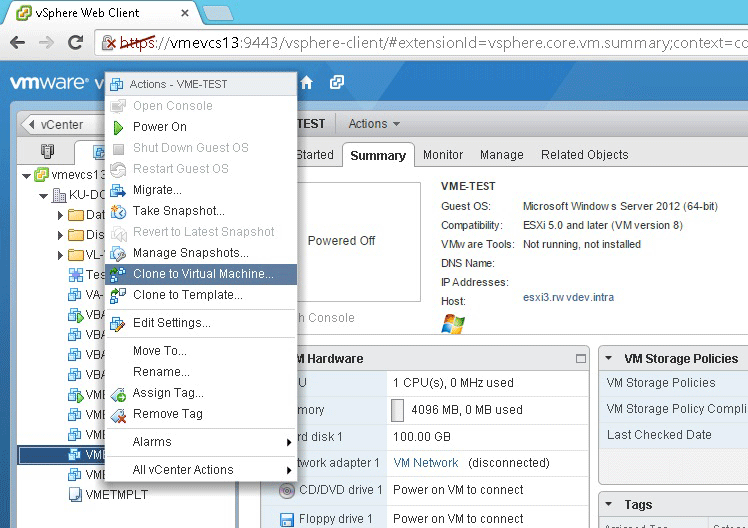
Task: Click the Assign Tag icon
Action: [118, 393]
